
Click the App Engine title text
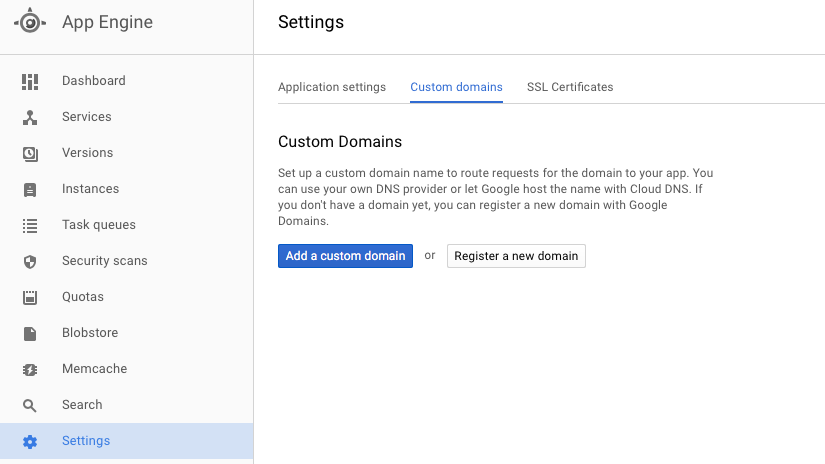coord(107,22)
